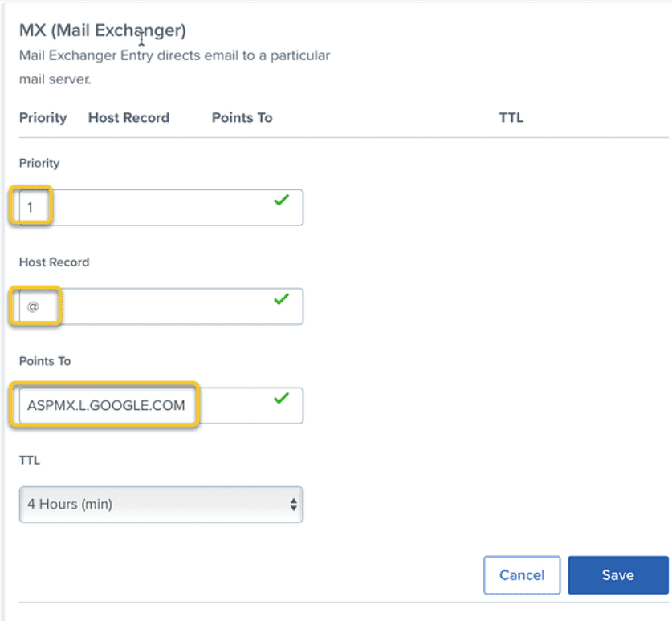This screenshot has height=621, width=672.
Task: Click the Priority input field containing 1
Action: 161,207
